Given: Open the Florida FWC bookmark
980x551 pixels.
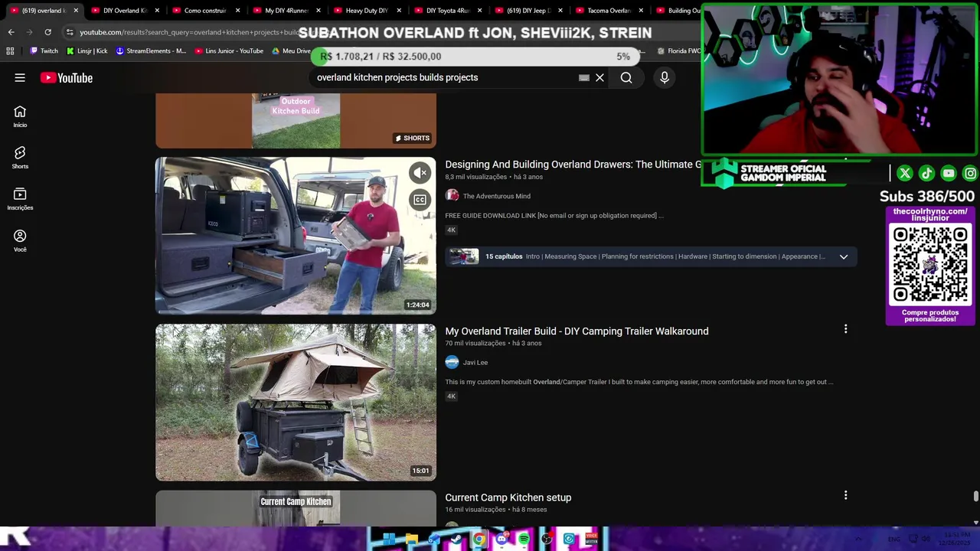Looking at the screenshot, I should pos(678,51).
